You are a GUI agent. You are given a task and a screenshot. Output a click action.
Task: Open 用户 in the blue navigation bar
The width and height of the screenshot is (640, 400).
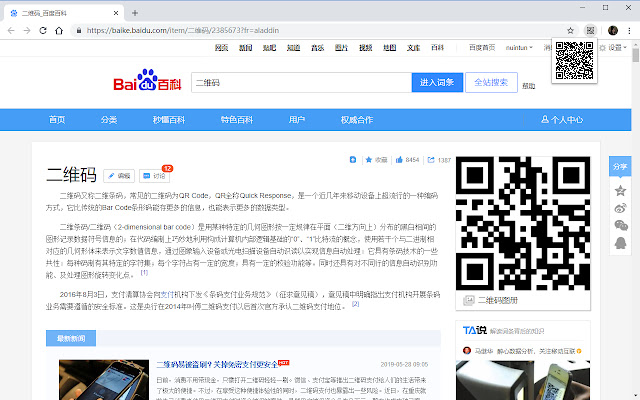297,120
